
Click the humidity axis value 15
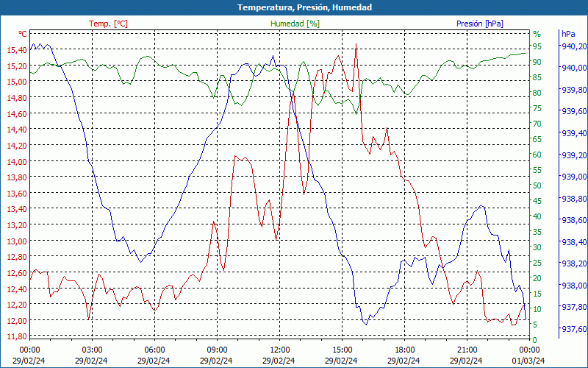(537, 294)
